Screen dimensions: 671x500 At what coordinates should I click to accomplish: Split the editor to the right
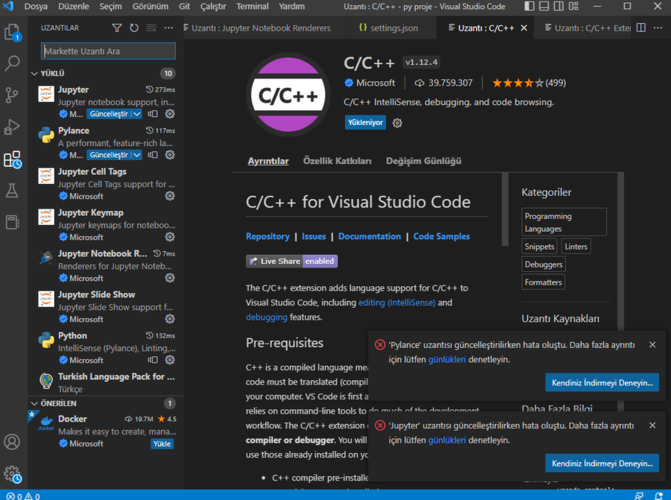click(x=641, y=28)
